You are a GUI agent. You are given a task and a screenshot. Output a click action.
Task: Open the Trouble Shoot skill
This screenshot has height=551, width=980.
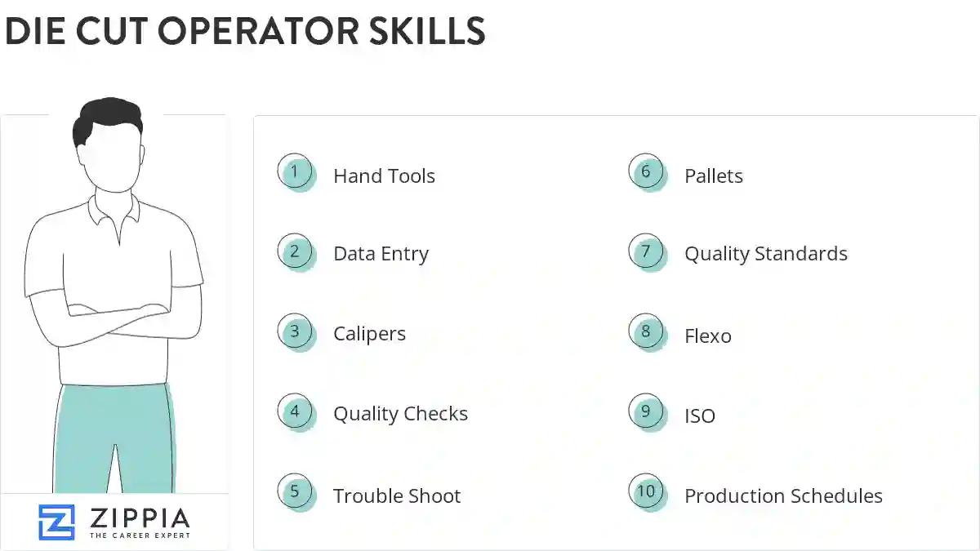(397, 496)
